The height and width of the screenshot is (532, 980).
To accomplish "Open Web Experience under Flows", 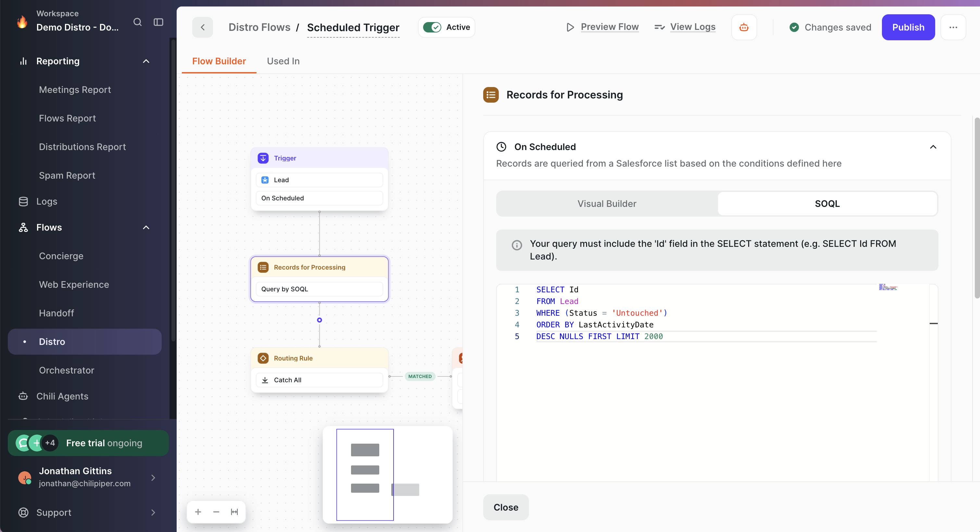I will click(74, 284).
